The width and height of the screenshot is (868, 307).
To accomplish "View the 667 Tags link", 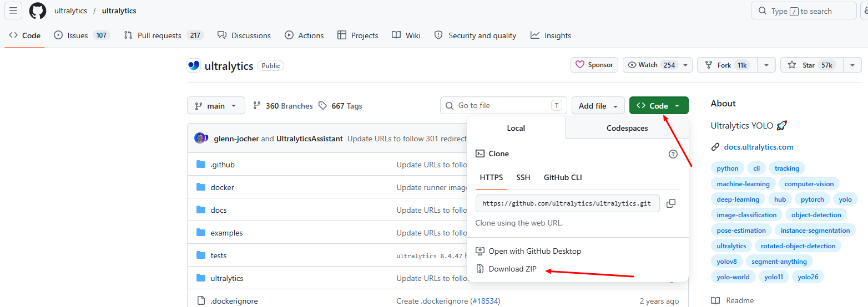I will click(341, 106).
